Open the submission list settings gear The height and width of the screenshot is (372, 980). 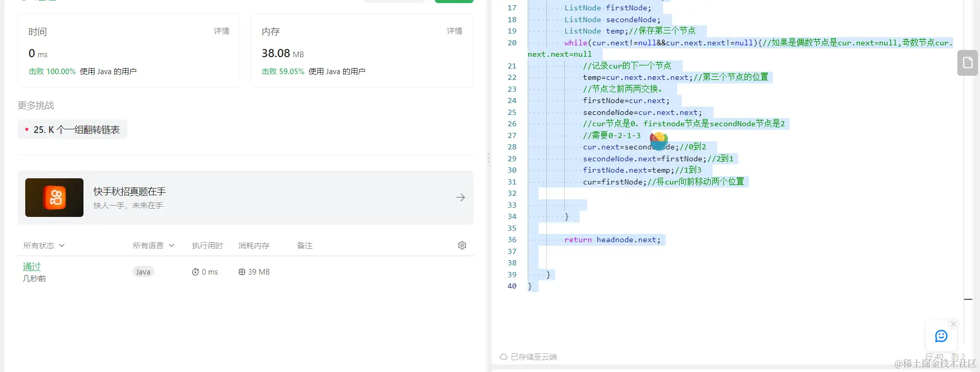point(462,245)
